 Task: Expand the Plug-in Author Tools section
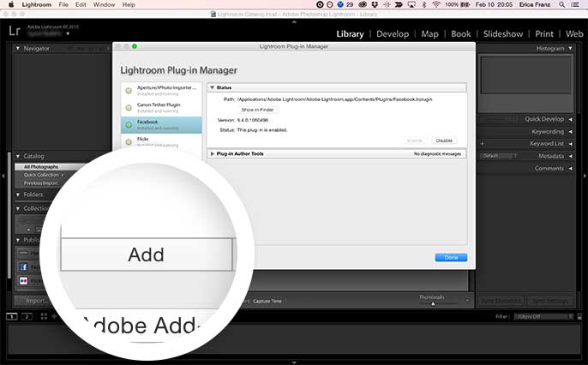point(213,153)
